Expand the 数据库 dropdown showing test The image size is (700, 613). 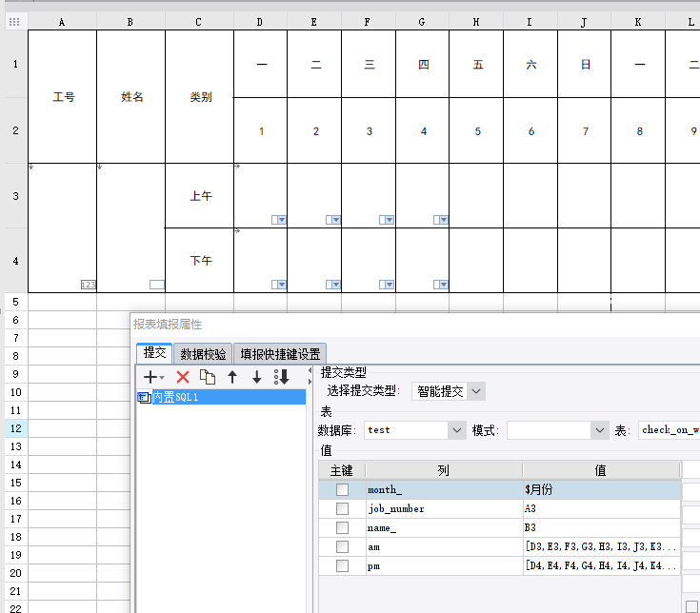point(415,430)
